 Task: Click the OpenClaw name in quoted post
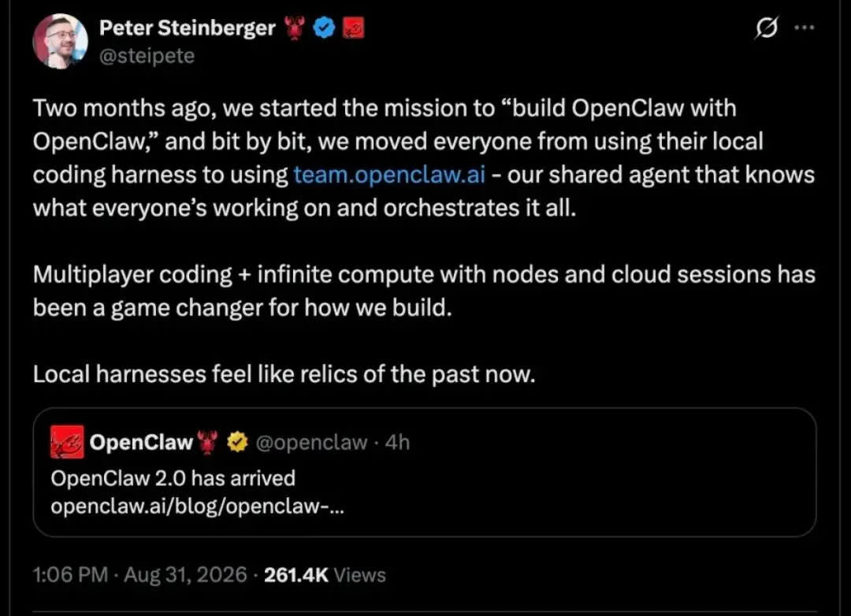(141, 442)
